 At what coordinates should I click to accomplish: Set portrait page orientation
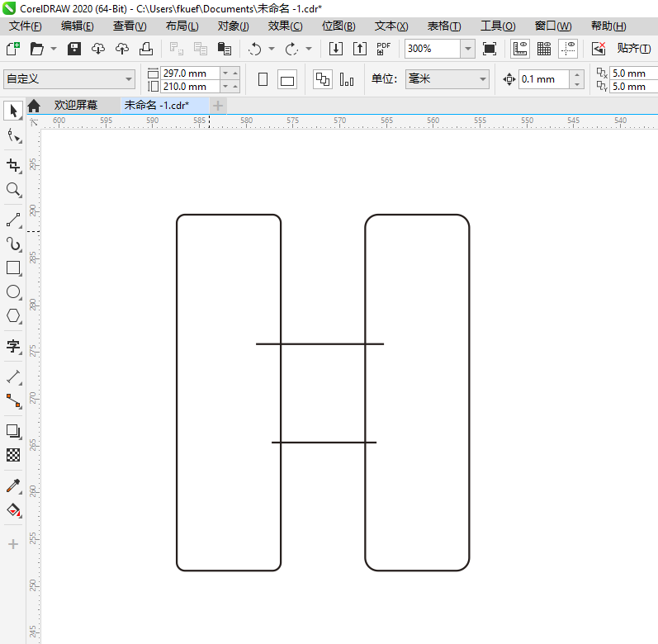tap(263, 79)
